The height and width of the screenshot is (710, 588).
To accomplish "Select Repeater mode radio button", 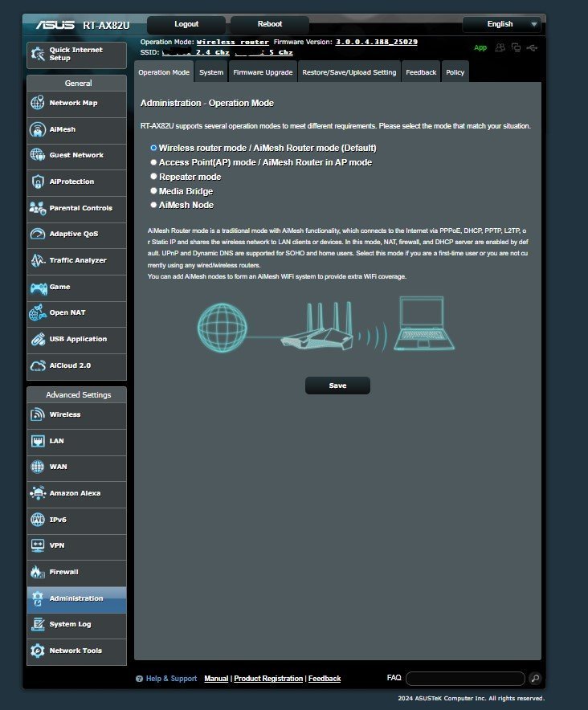I will click(x=153, y=176).
